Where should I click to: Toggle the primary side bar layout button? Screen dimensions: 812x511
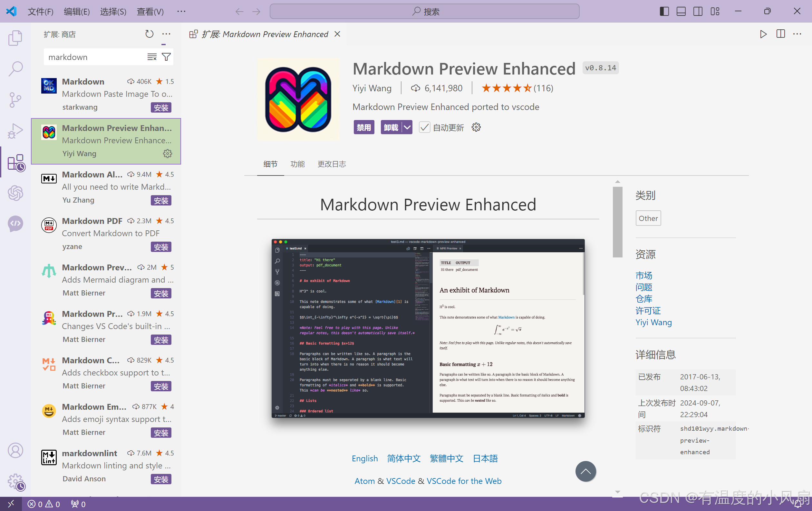tap(664, 12)
